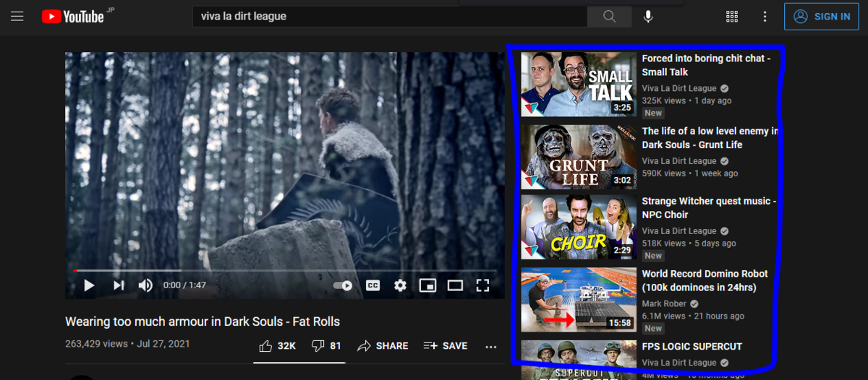Focus the search box containing viva la dirt league

[391, 16]
